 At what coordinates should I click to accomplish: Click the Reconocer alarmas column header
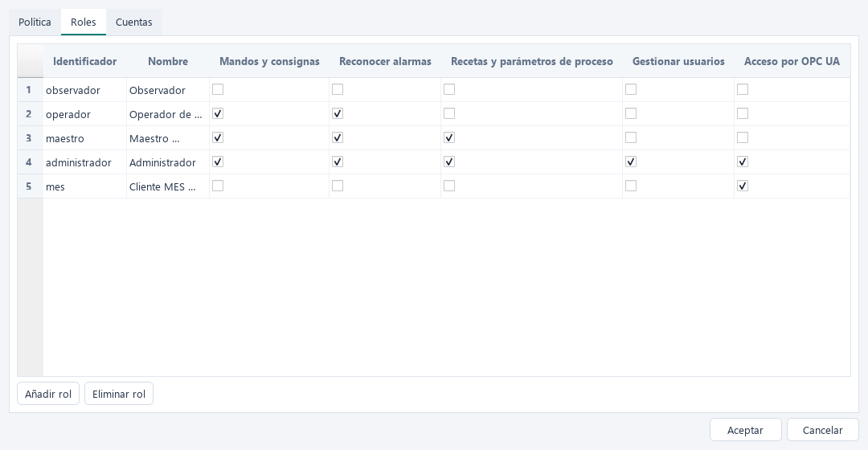385,61
